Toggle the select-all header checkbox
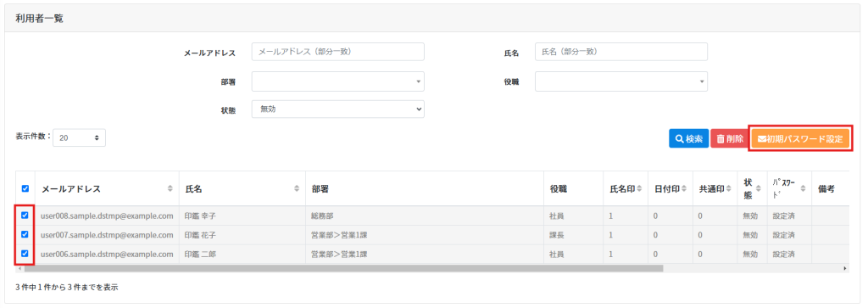Image resolution: width=868 pixels, height=308 pixels. tap(25, 188)
